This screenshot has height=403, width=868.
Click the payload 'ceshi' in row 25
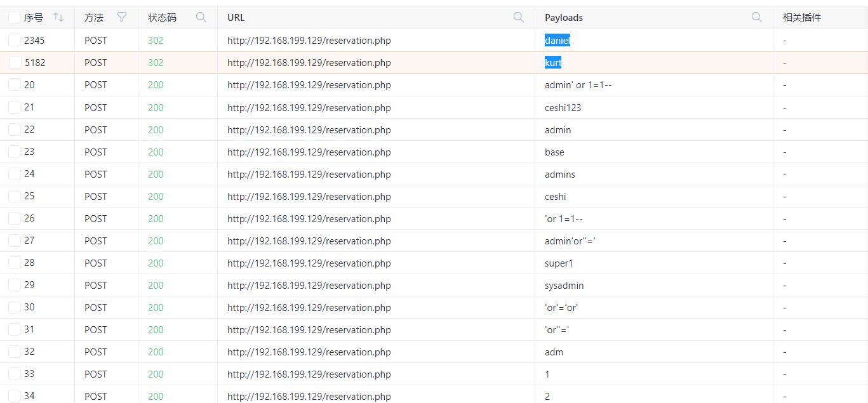tap(556, 196)
